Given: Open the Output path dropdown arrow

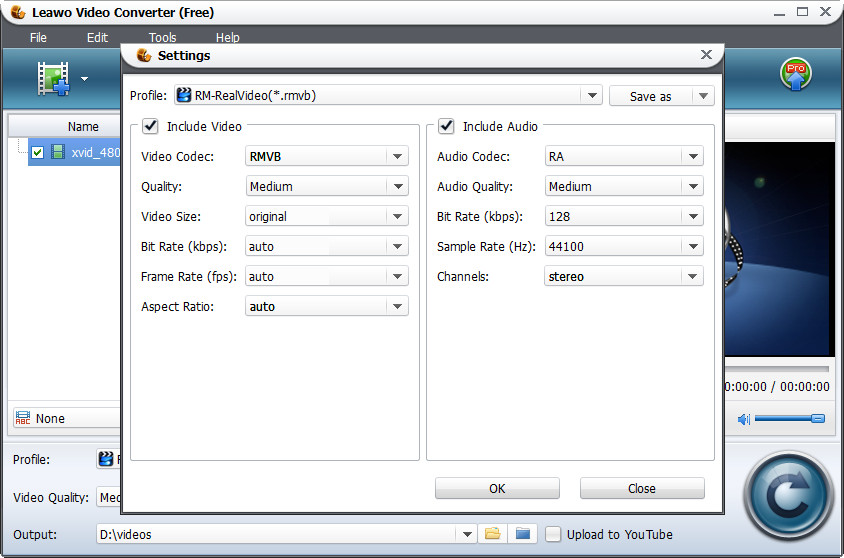Looking at the screenshot, I should tap(467, 534).
